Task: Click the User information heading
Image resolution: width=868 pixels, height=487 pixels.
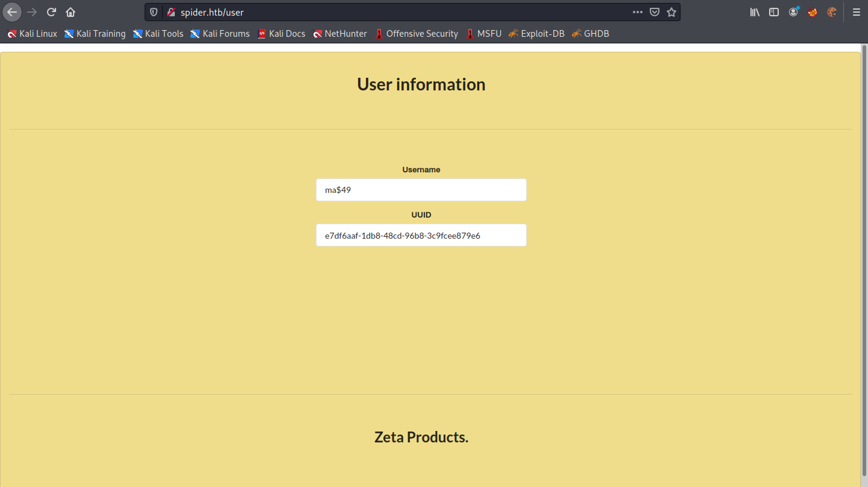Action: (421, 84)
